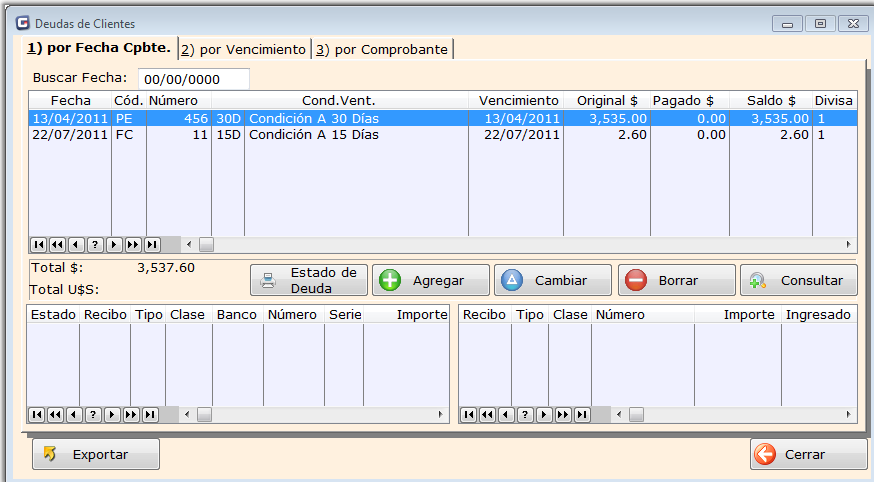Click the printer icon on Estado de Deuda
Image resolution: width=874 pixels, height=482 pixels.
tap(268, 281)
